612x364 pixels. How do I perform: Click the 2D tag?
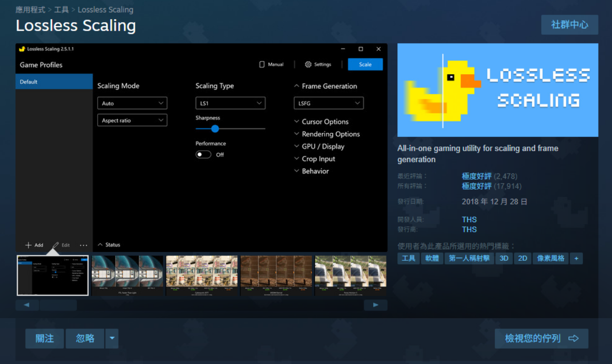pos(523,258)
